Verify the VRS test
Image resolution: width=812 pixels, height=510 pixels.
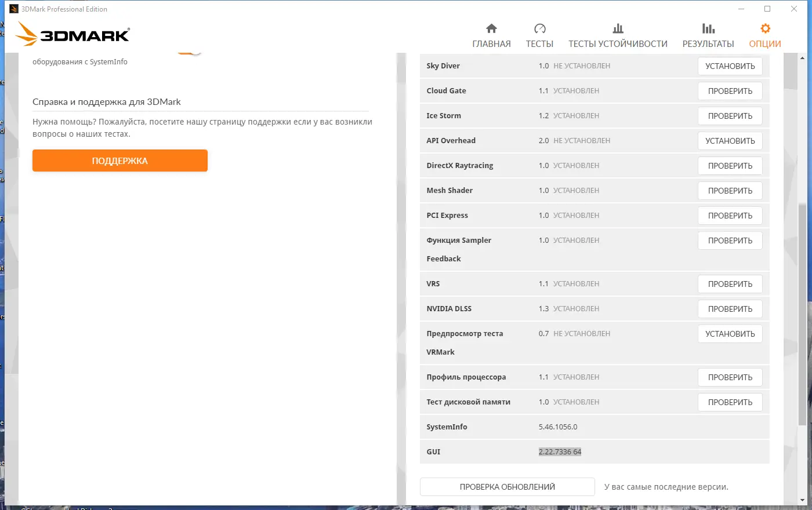(x=730, y=284)
